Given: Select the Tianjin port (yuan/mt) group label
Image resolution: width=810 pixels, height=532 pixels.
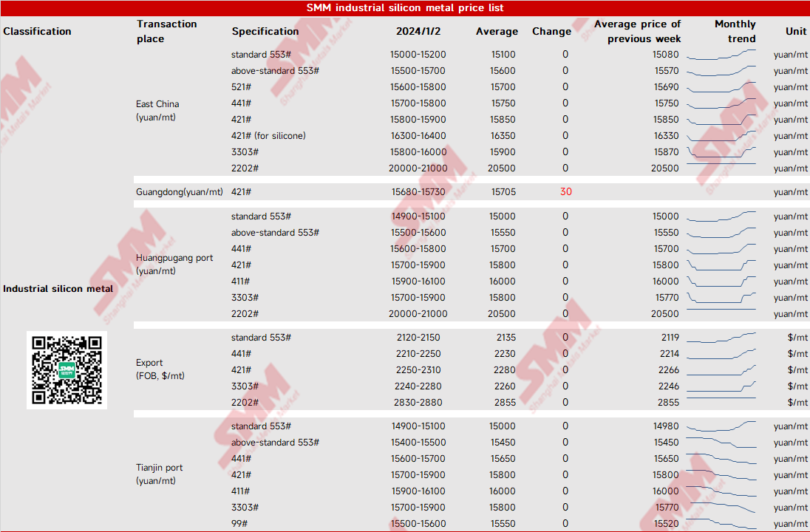Looking at the screenshot, I should [x=159, y=474].
